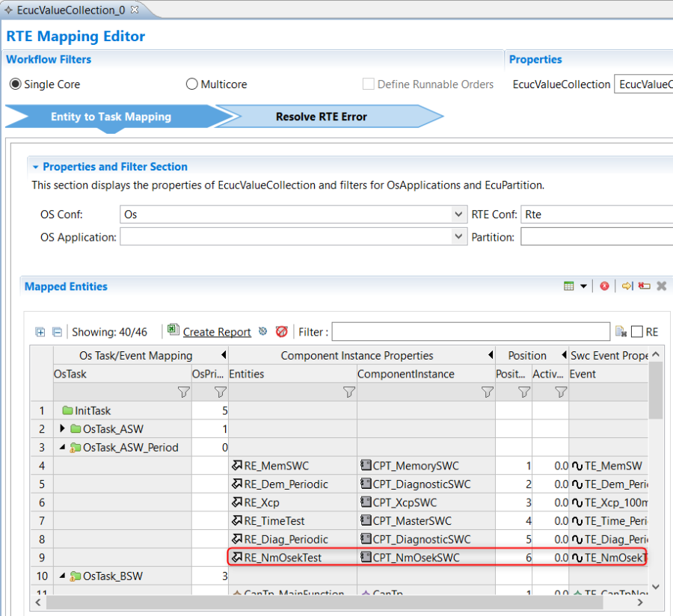
Task: Close the EcucValueCollection_0 tab
Action: point(135,10)
